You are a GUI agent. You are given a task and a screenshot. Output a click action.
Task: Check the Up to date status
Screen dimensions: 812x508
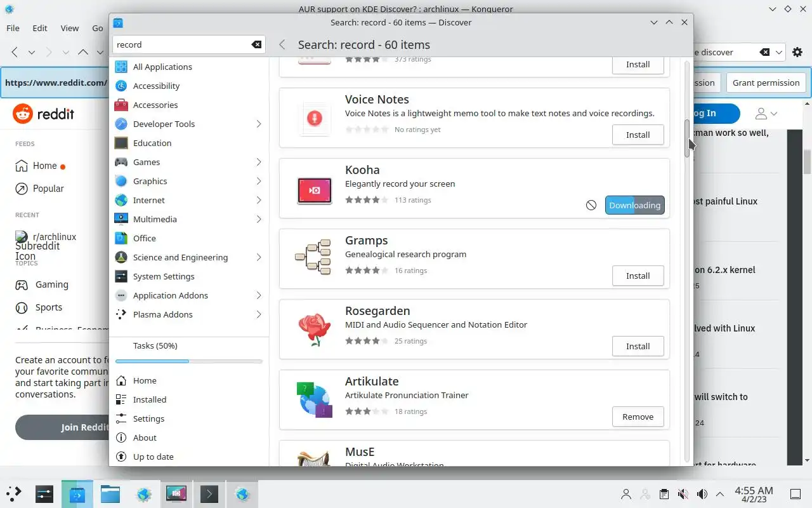(x=189, y=457)
